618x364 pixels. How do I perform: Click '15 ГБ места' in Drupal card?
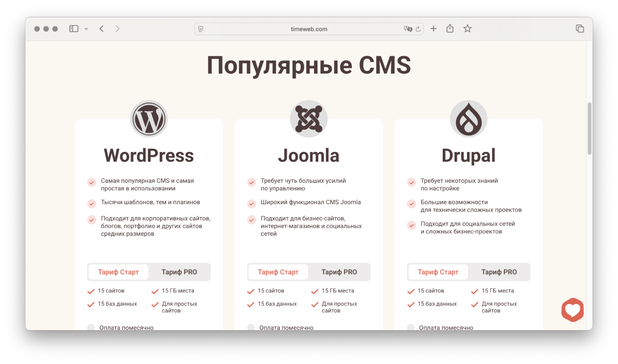point(498,291)
